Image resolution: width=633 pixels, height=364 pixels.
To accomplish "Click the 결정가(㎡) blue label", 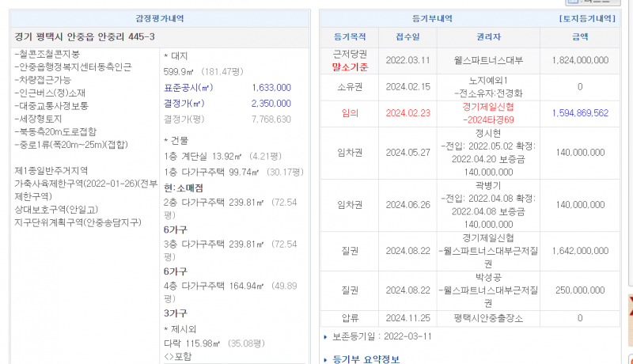I will coord(183,104).
